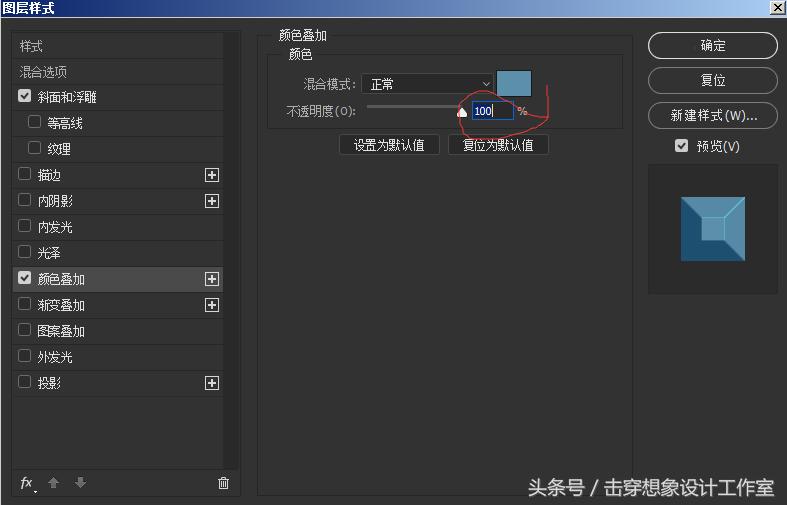The width and height of the screenshot is (787, 505).
Task: Move effect up with the arrow icon
Action: point(53,483)
